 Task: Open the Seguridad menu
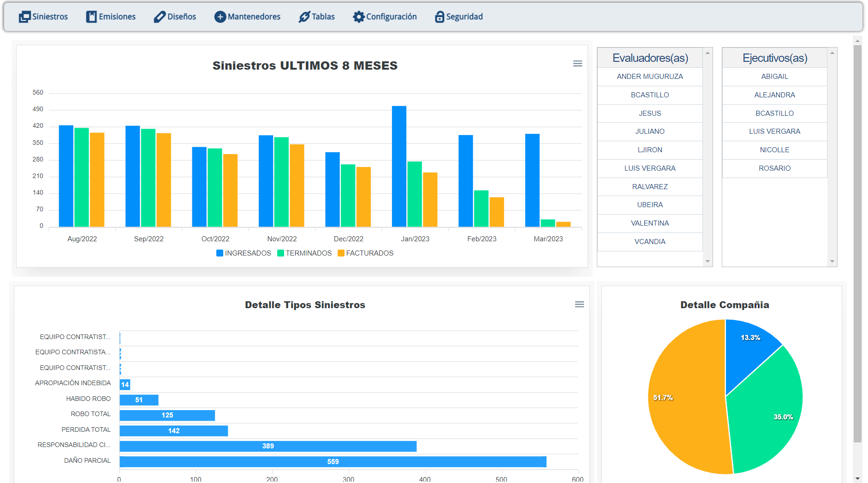tap(464, 17)
